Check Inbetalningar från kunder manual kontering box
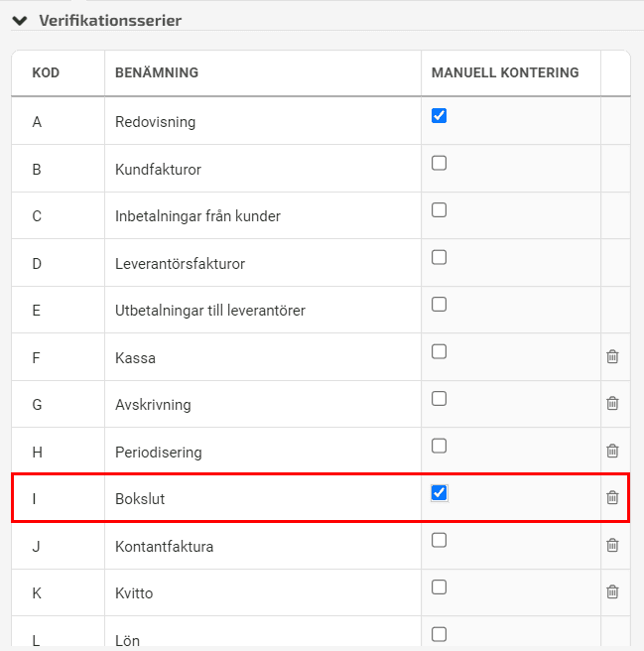This screenshot has height=651, width=644. pyautogui.click(x=439, y=210)
